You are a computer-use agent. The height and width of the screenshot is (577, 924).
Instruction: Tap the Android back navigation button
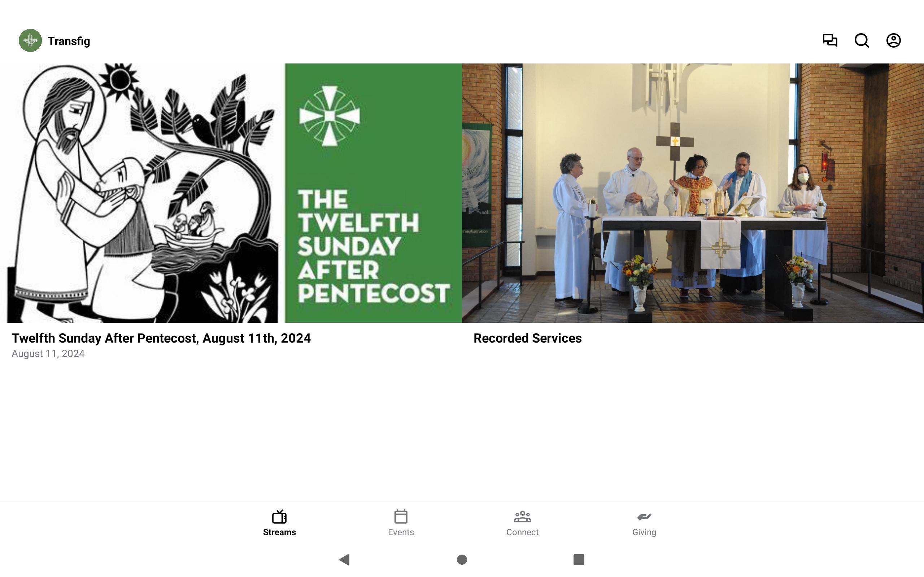[x=344, y=560]
